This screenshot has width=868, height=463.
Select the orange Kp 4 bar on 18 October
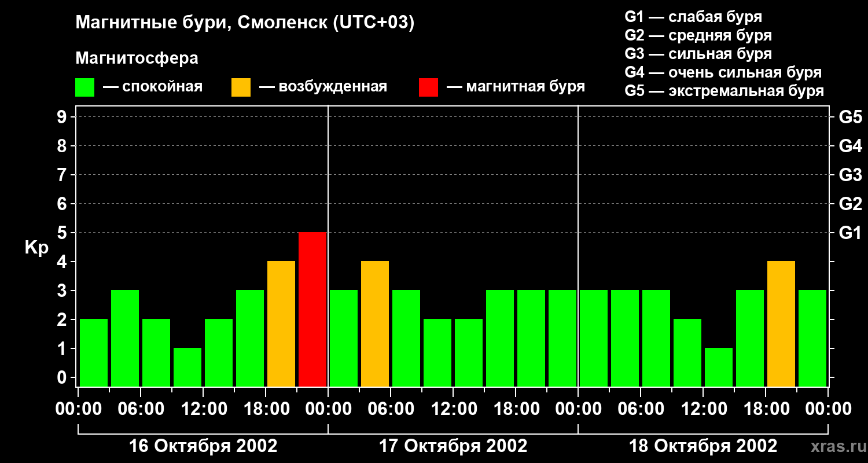pos(781,324)
